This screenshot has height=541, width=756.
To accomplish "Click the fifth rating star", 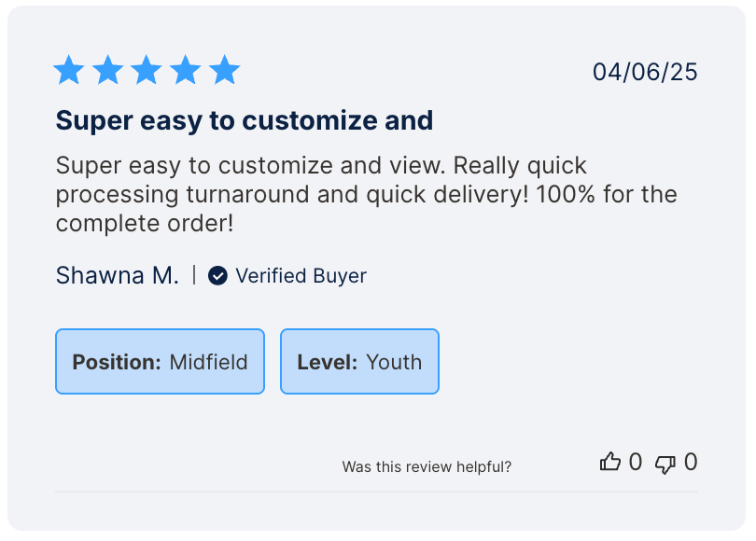I will (225, 70).
